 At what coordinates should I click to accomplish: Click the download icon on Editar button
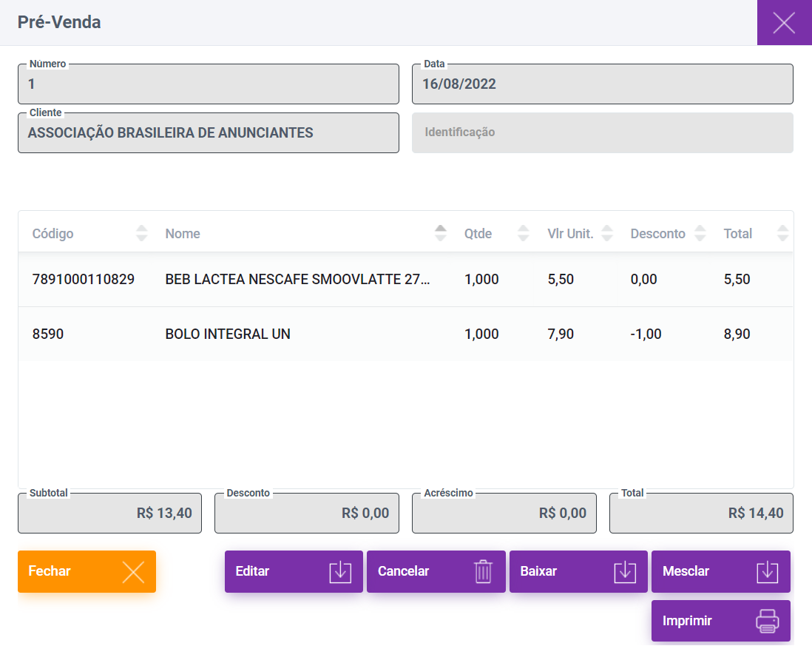pyautogui.click(x=340, y=572)
